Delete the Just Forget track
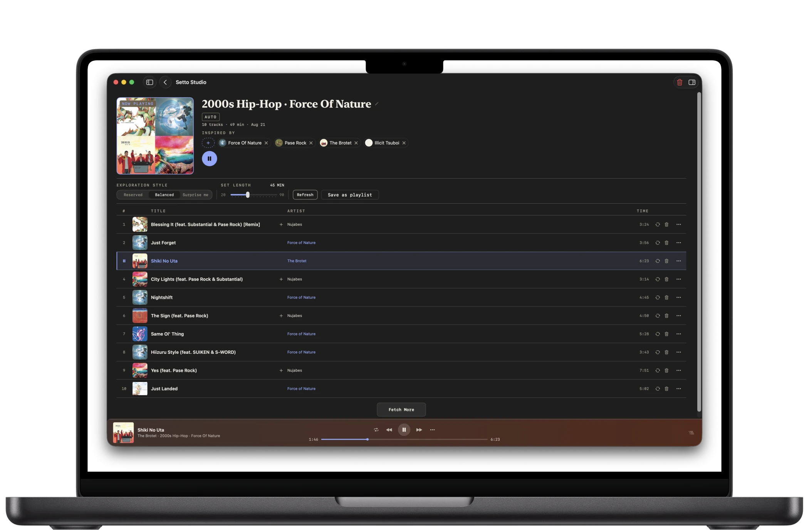Screen dimensions: 809x532 [x=666, y=243]
